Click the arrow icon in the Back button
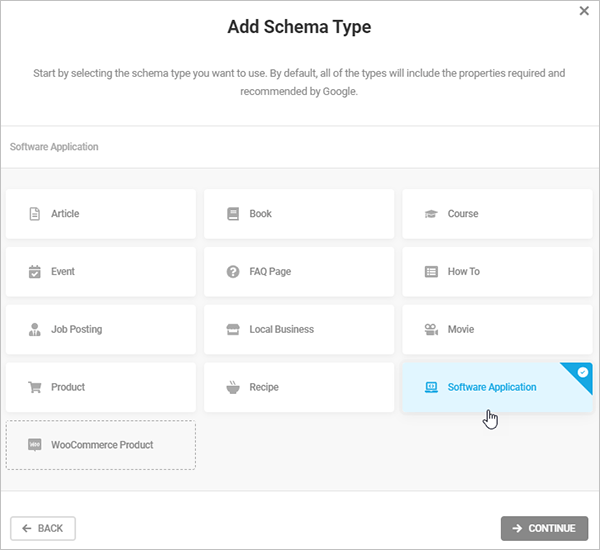The height and width of the screenshot is (550, 600). [26, 529]
